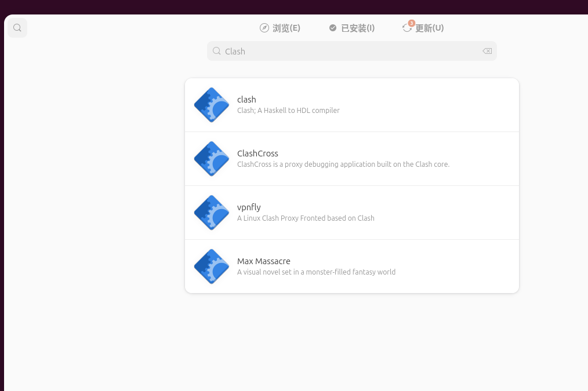
Task: Open the 更新(U) updates tab
Action: [x=423, y=28]
